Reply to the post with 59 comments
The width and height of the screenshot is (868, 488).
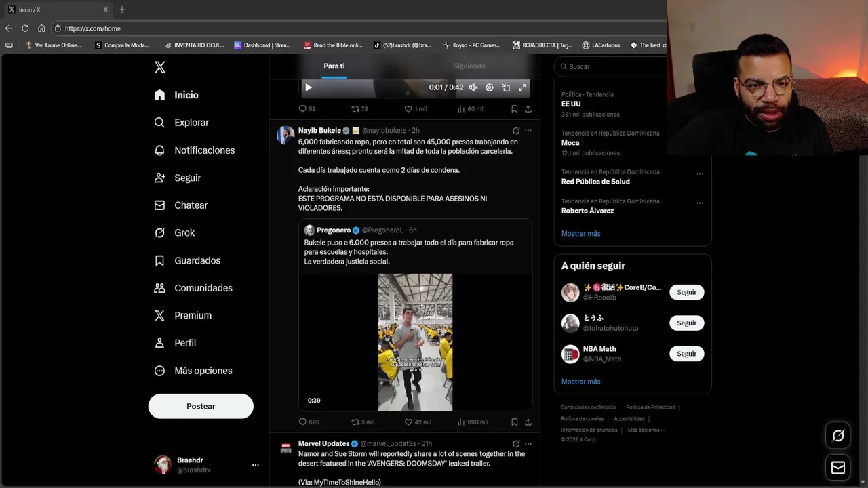[307, 108]
